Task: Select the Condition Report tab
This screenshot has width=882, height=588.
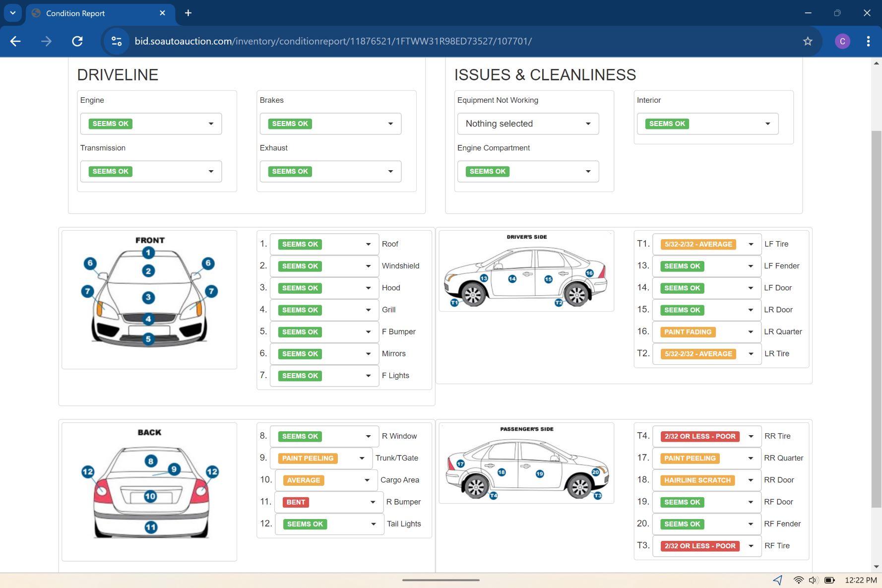Action: click(x=99, y=13)
